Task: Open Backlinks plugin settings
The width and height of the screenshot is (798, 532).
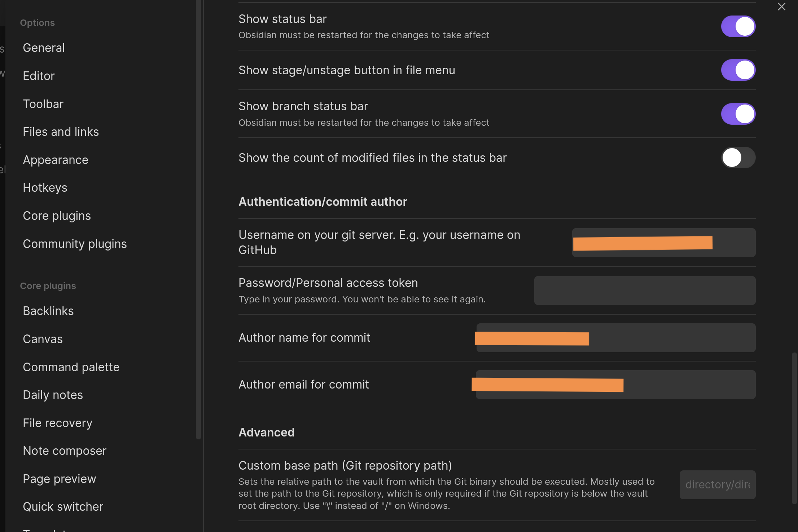Action: click(48, 311)
